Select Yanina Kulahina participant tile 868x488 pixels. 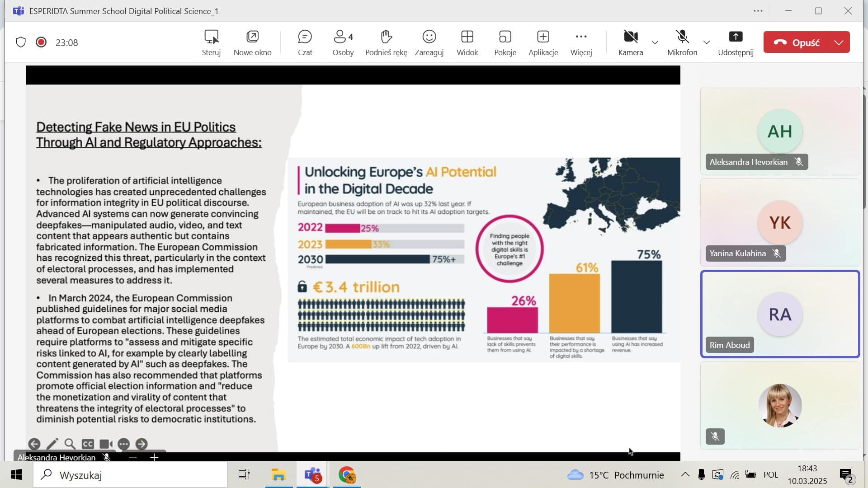pyautogui.click(x=780, y=222)
